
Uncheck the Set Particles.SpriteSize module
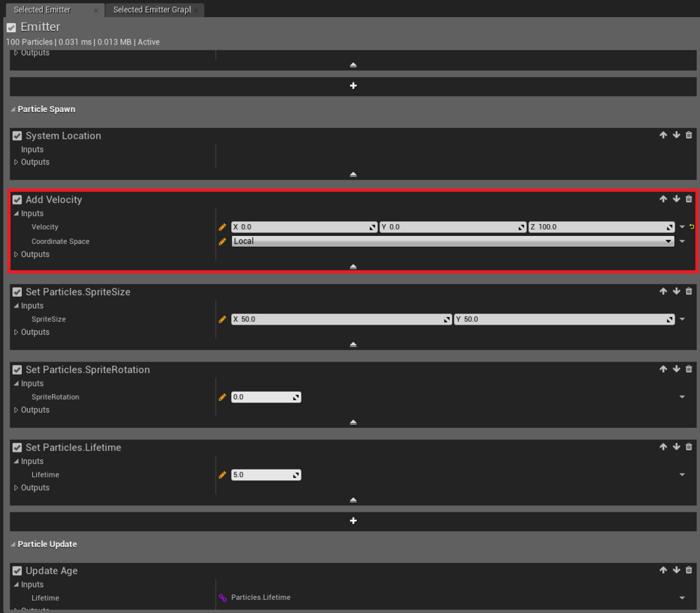click(17, 292)
